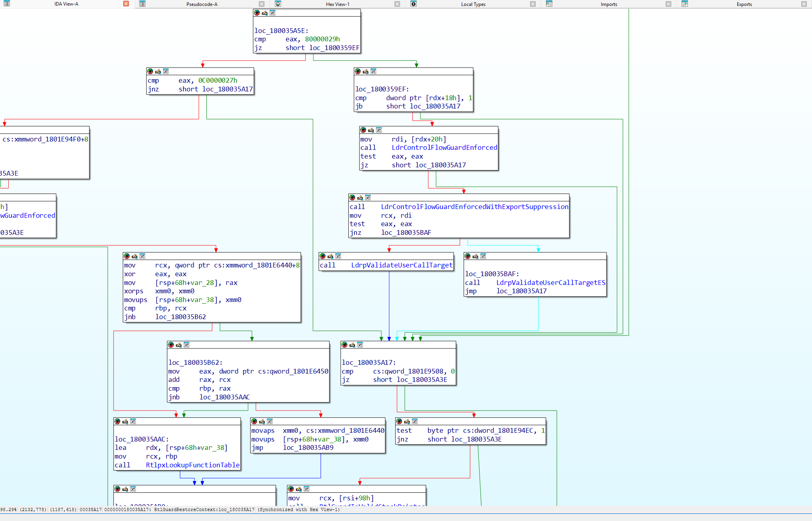Viewport: 812px width, 521px height.
Task: Click the LdrpValidateUserCallTarget function name
Action: (402, 265)
